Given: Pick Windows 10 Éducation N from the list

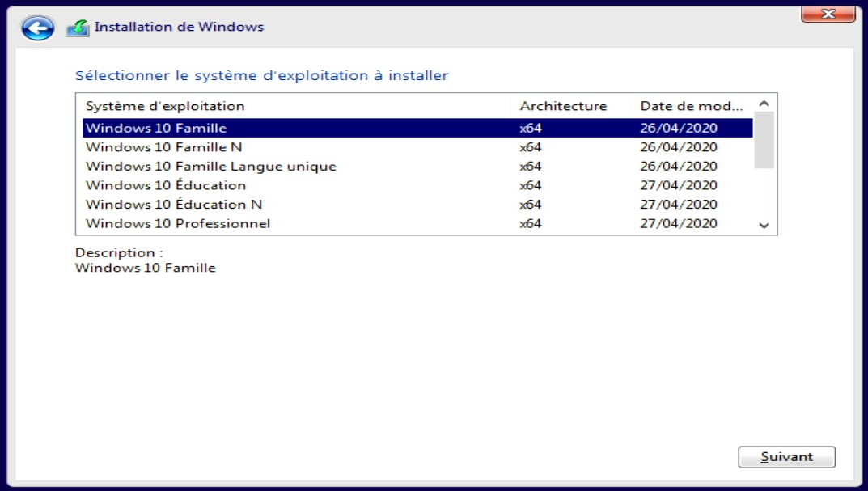Looking at the screenshot, I should pyautogui.click(x=174, y=205).
